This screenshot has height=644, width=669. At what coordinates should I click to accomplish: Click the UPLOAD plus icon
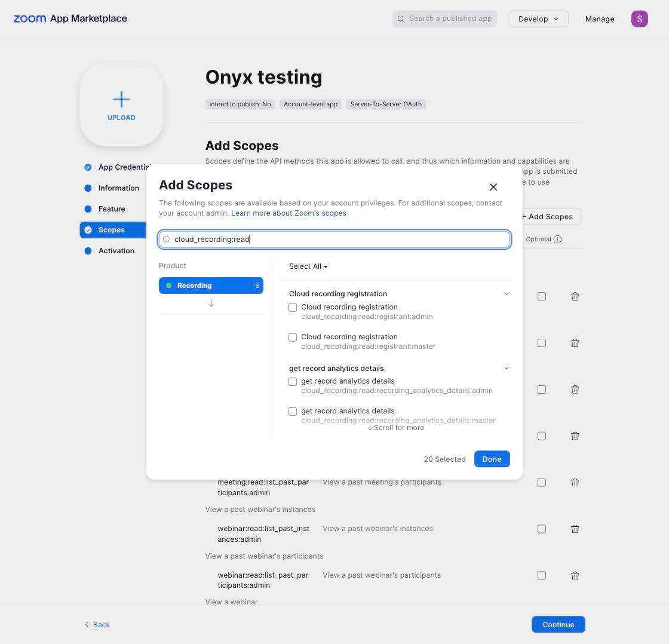(x=121, y=99)
